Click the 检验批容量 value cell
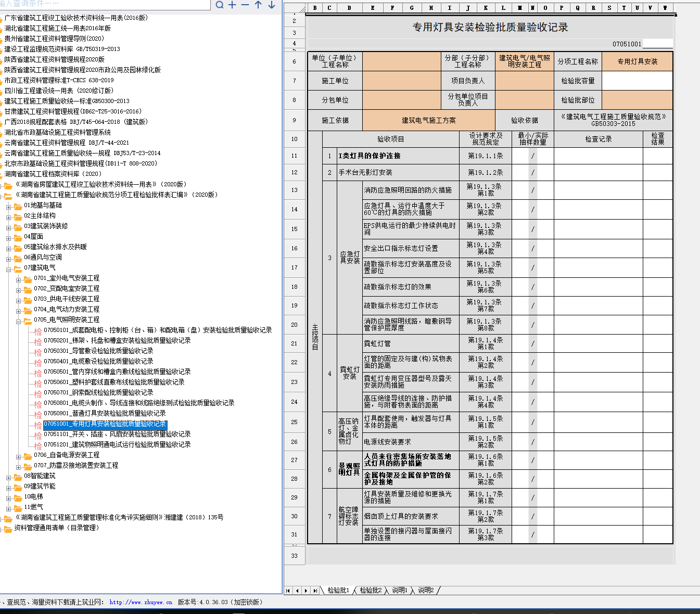The width and height of the screenshot is (700, 614). (637, 81)
